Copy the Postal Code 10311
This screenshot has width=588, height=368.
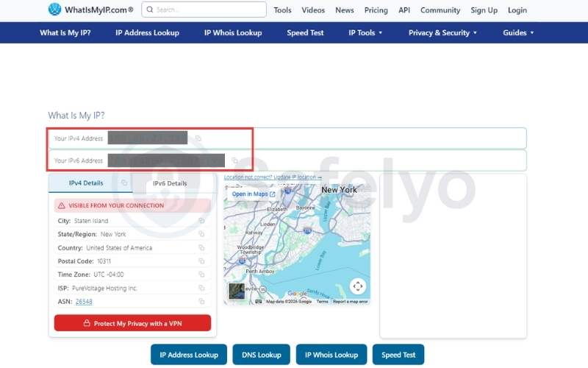(201, 261)
